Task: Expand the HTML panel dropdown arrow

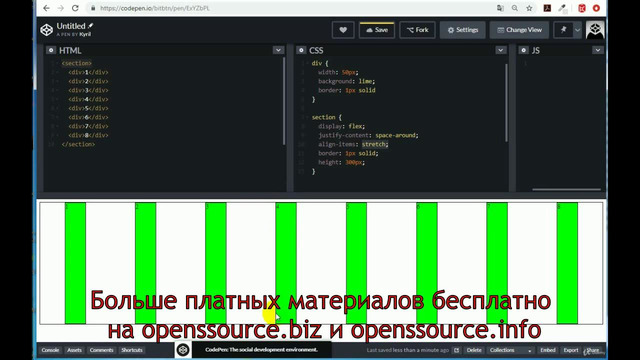Action: click(x=278, y=50)
